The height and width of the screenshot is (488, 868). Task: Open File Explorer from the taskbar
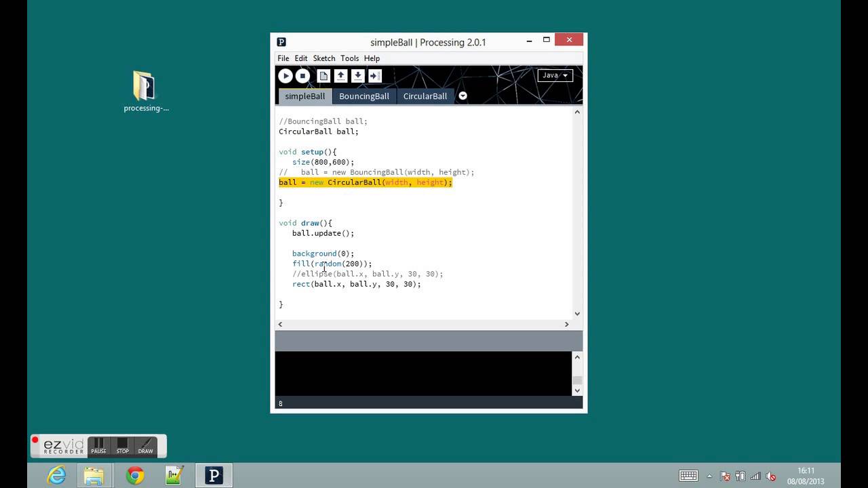pyautogui.click(x=94, y=476)
